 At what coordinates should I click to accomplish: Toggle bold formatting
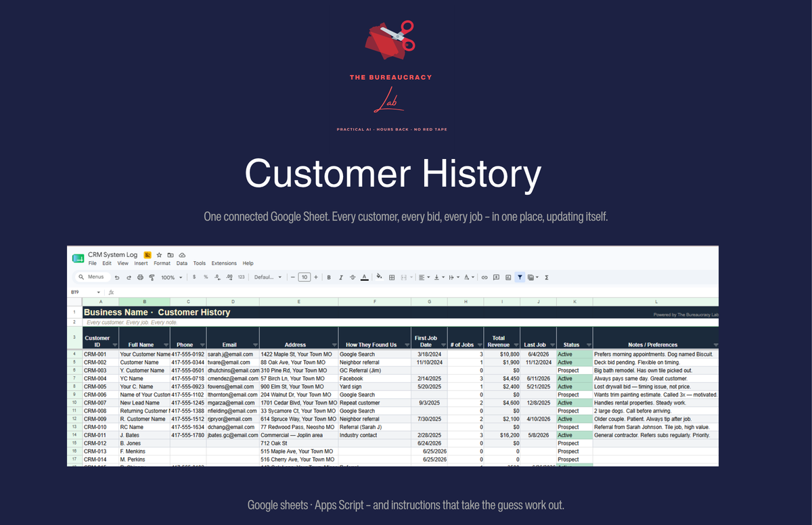point(329,277)
